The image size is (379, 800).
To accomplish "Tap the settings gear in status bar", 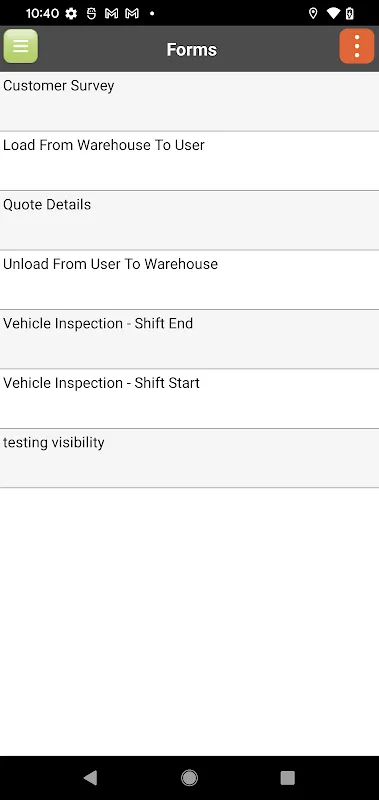I will (71, 14).
